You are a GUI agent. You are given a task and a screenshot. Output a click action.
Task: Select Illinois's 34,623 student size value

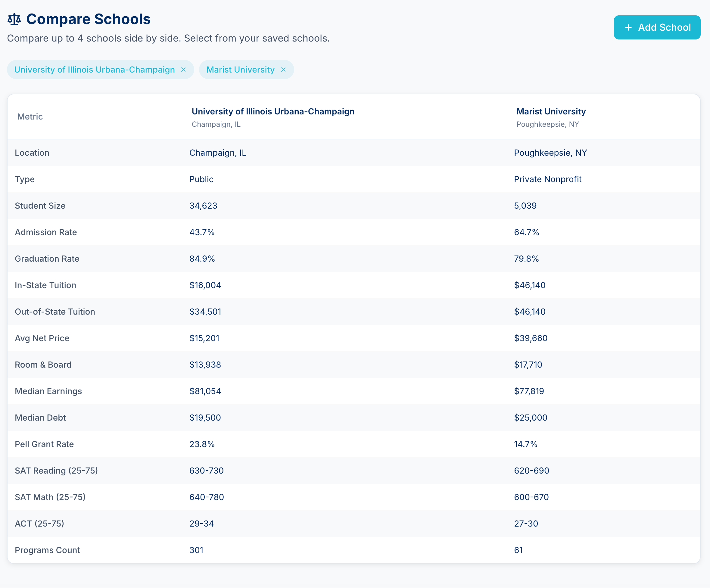203,206
